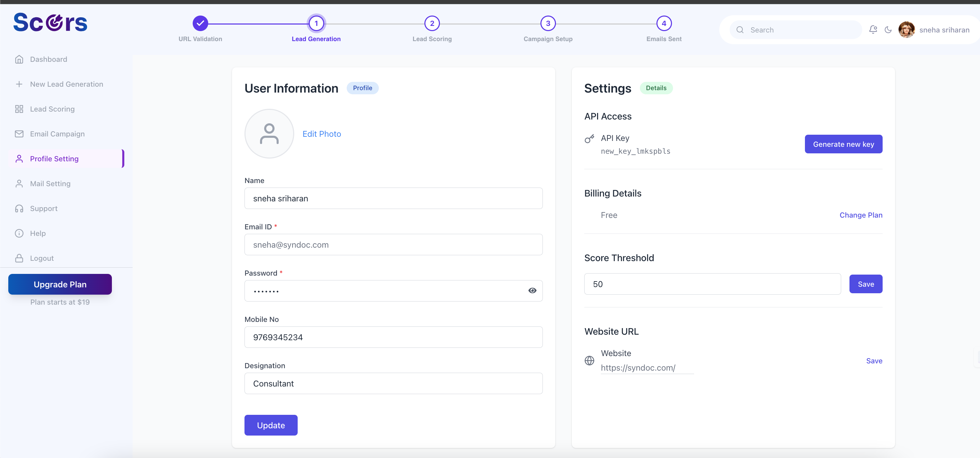Click the user avatar in header

click(906, 30)
